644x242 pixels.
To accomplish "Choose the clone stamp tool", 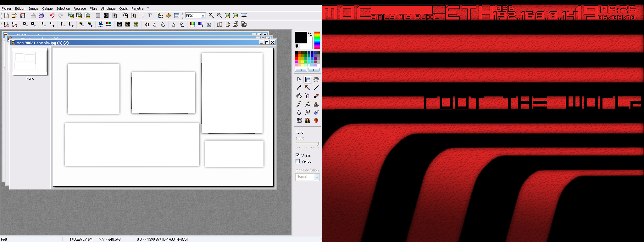I will (316, 104).
